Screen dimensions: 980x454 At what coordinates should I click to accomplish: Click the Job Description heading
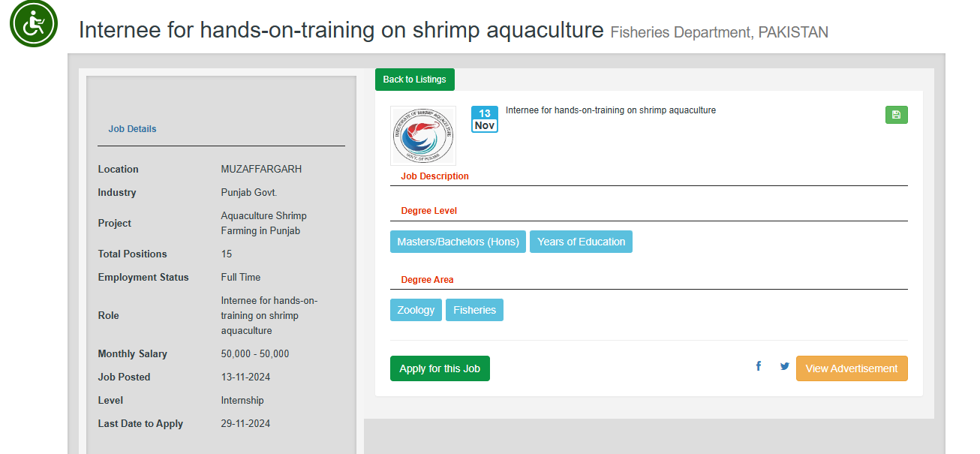[434, 176]
